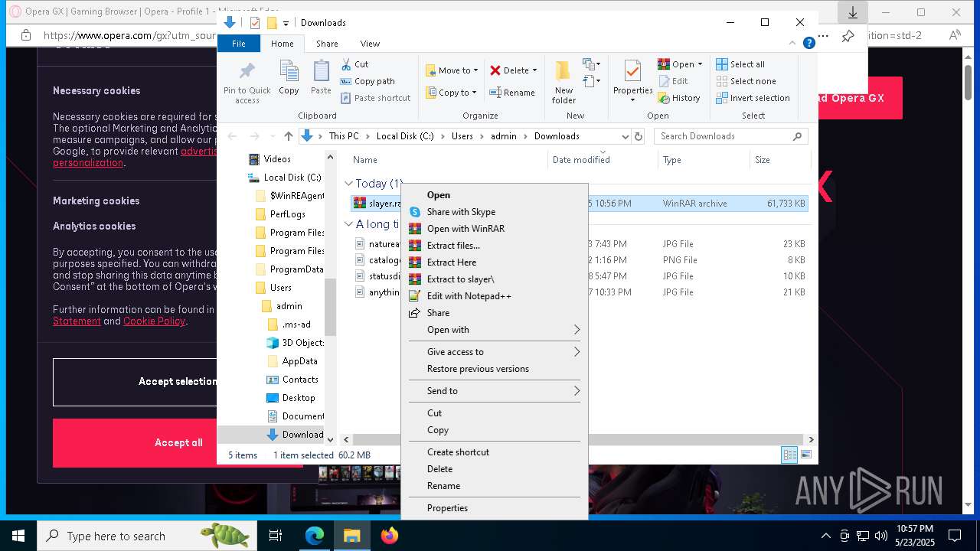Click Select none in the ribbon

point(746,81)
